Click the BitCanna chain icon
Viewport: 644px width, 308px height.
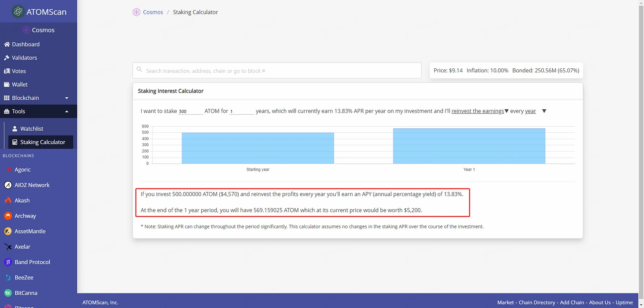click(x=8, y=293)
